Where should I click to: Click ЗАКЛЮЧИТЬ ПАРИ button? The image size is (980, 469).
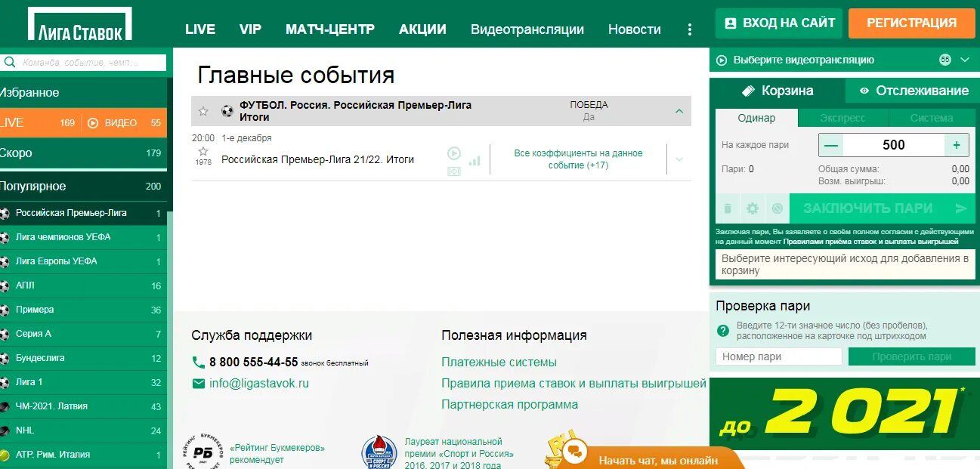tap(882, 208)
